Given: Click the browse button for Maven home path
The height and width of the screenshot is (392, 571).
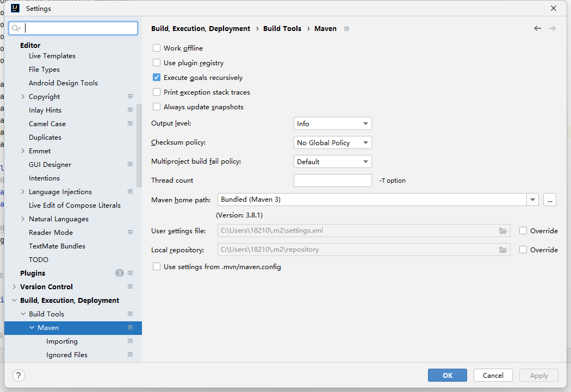Looking at the screenshot, I should (x=549, y=200).
